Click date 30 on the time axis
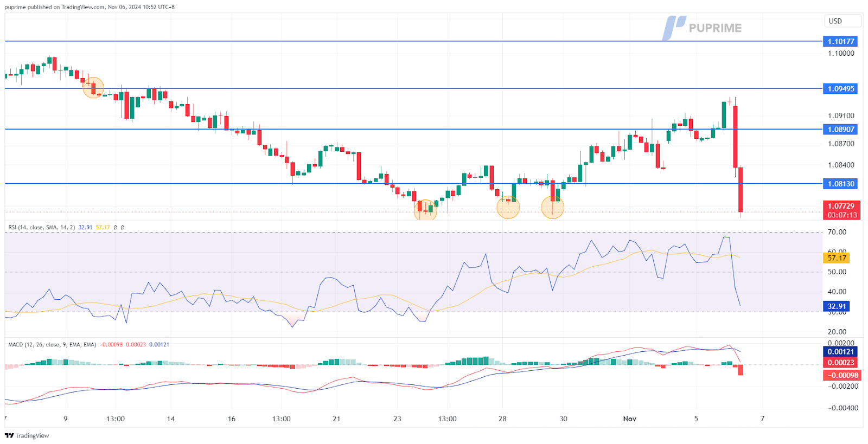Screen dimensions: 868x444 tap(563, 419)
